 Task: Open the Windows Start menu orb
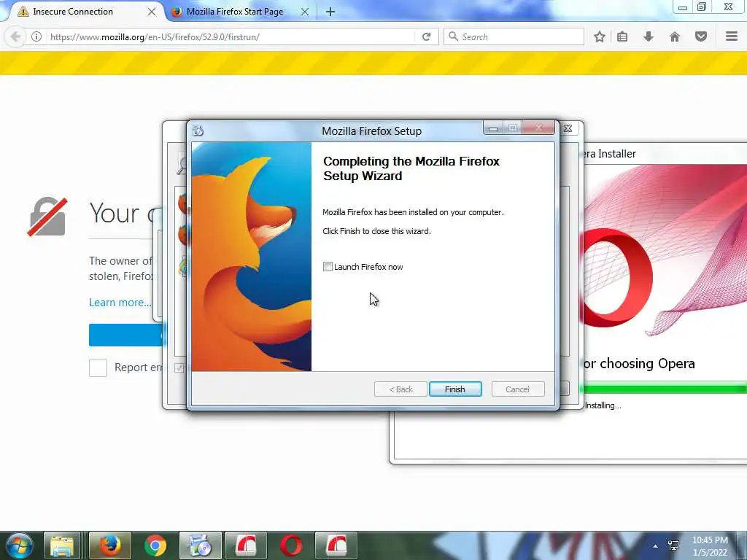(x=18, y=545)
